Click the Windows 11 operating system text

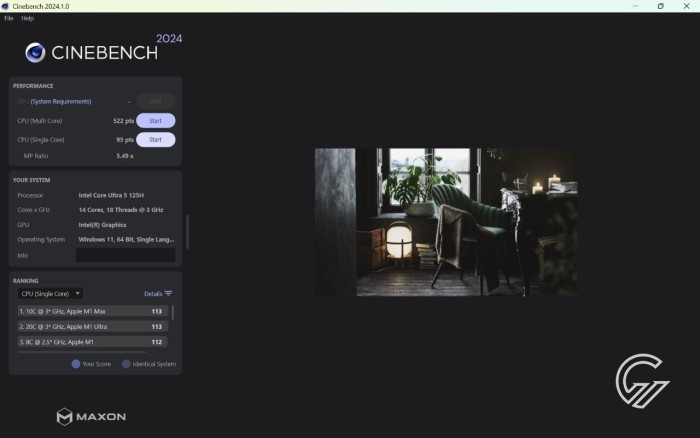pyautogui.click(x=126, y=240)
